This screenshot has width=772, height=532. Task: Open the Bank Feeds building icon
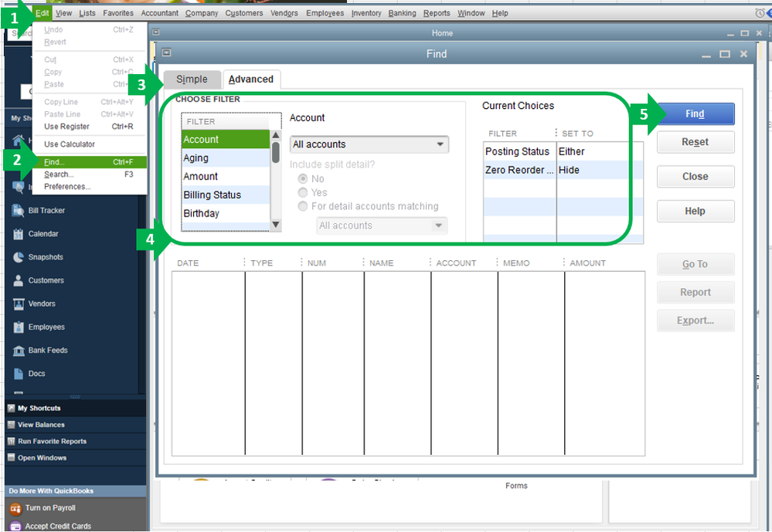19,351
